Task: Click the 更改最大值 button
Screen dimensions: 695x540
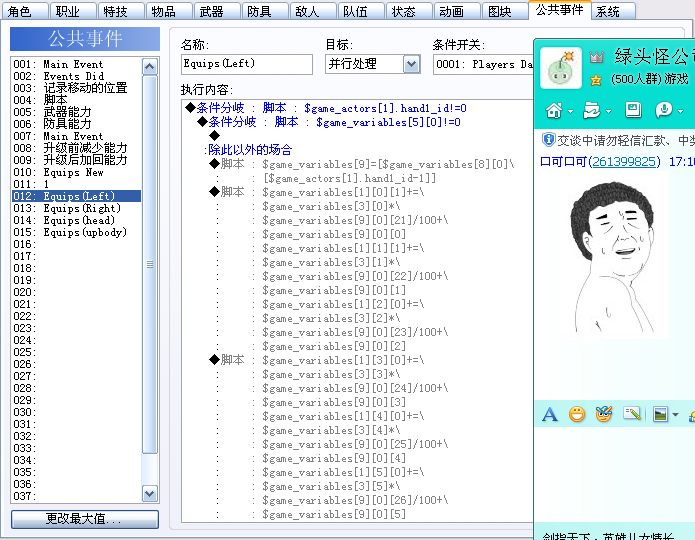Action: (x=85, y=519)
